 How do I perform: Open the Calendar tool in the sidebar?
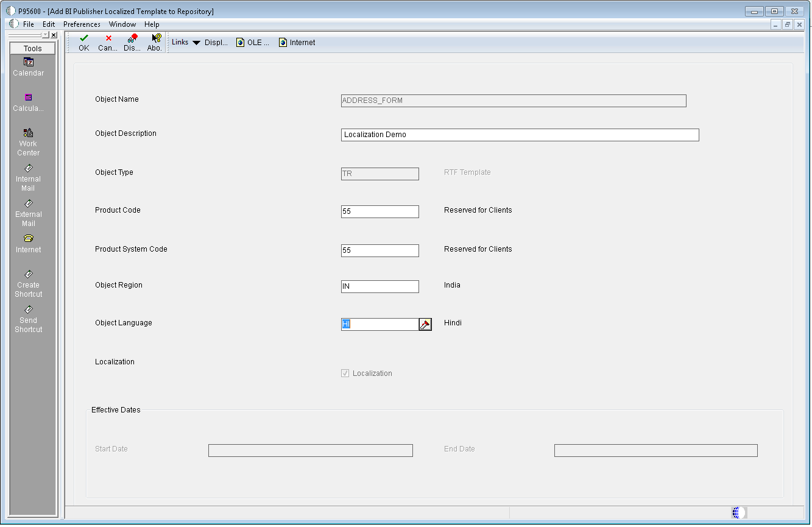29,67
